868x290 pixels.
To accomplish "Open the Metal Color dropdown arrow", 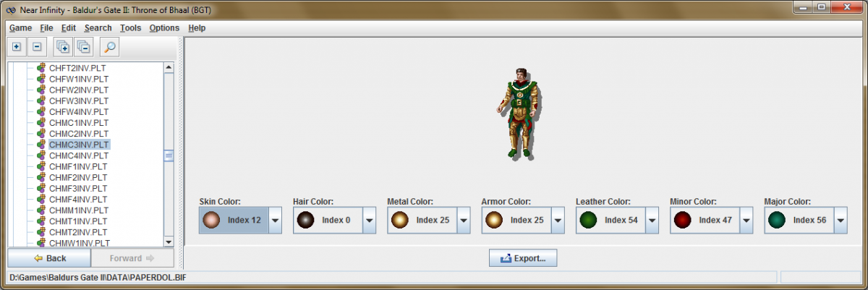I will [x=464, y=220].
